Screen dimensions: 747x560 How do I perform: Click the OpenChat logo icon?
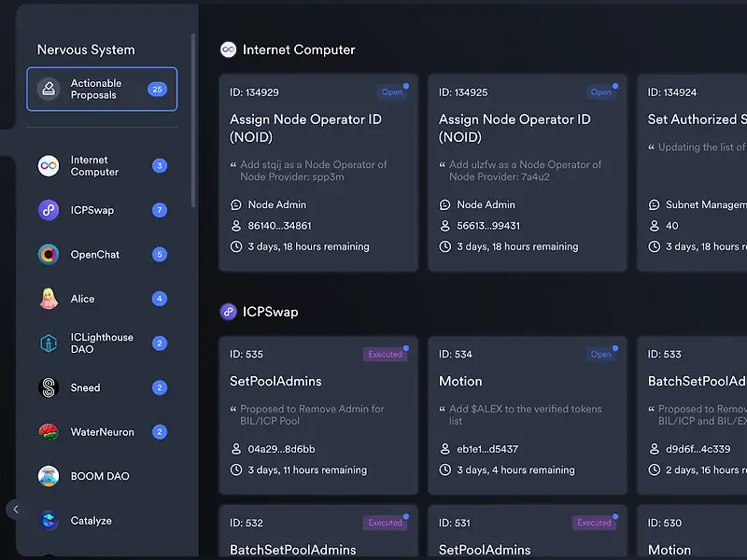49,255
